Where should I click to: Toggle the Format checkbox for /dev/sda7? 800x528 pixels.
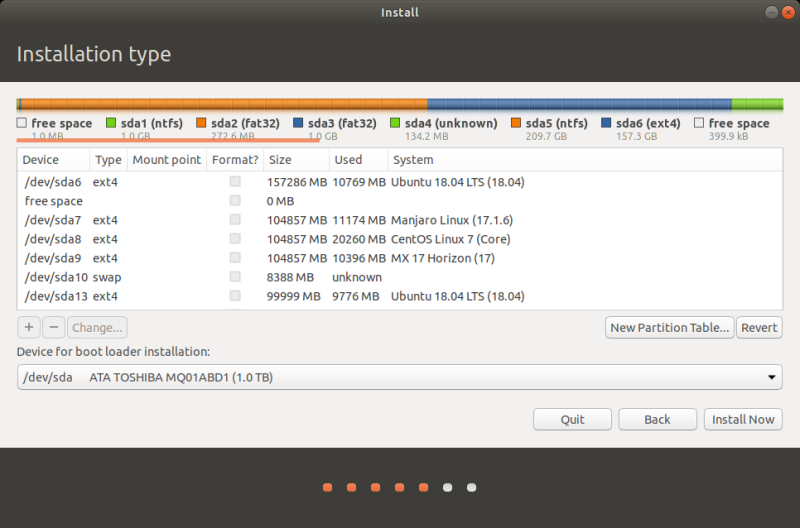click(x=235, y=220)
